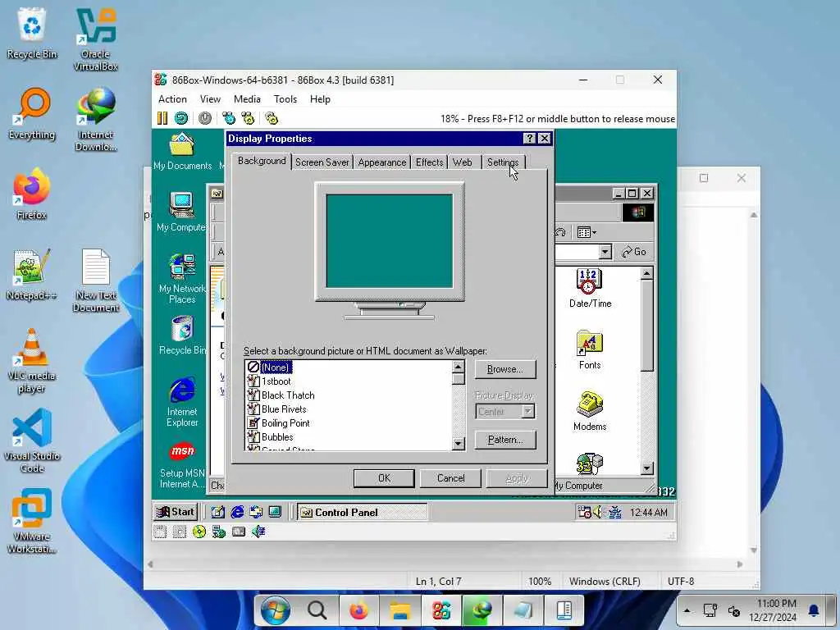Open the Tools menu in 86Box
This screenshot has width=840, height=630.
pyautogui.click(x=285, y=99)
